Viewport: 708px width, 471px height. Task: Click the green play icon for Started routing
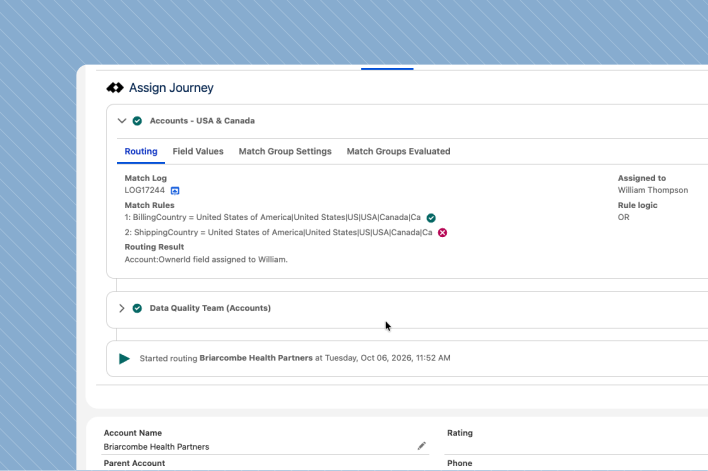pyautogui.click(x=124, y=359)
